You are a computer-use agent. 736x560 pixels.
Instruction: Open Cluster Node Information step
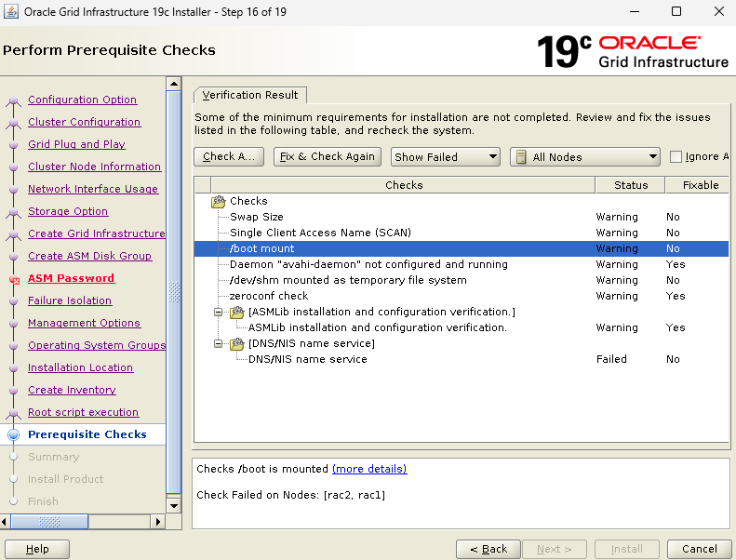(x=94, y=167)
